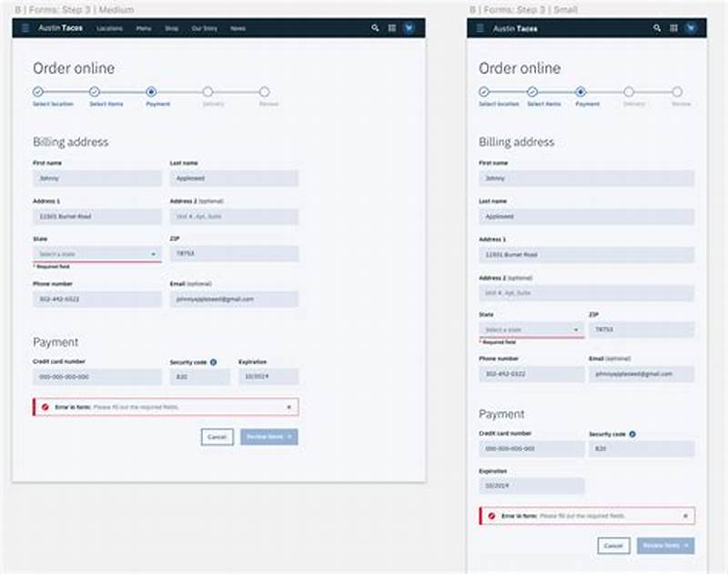Screen dimensions: 728x574
Task: Click the Cancel button
Action: (217, 438)
